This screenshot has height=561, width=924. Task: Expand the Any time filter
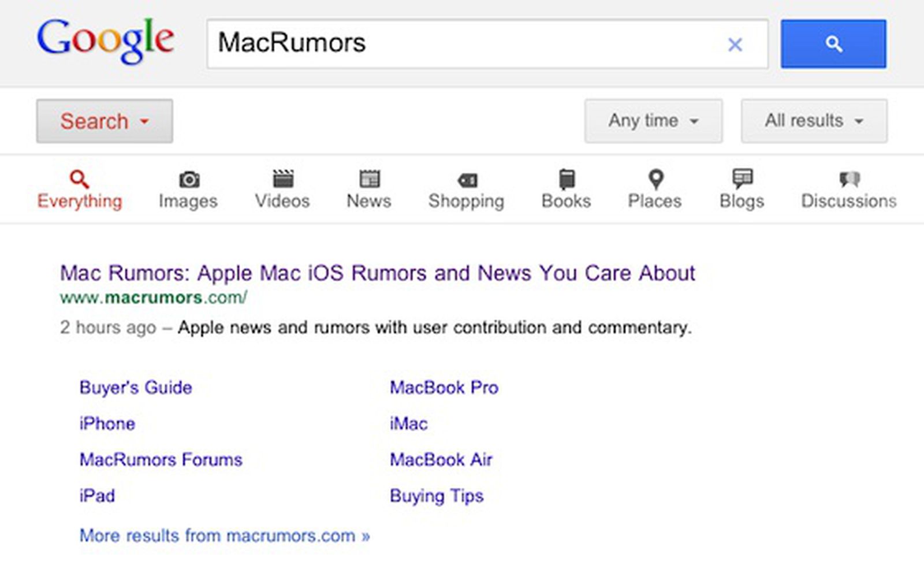pyautogui.click(x=653, y=121)
